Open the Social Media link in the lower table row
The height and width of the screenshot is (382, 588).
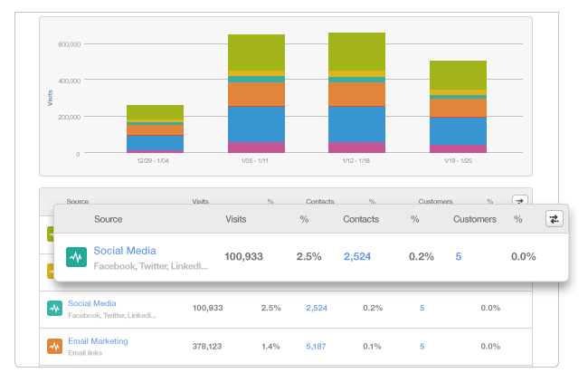tap(92, 303)
